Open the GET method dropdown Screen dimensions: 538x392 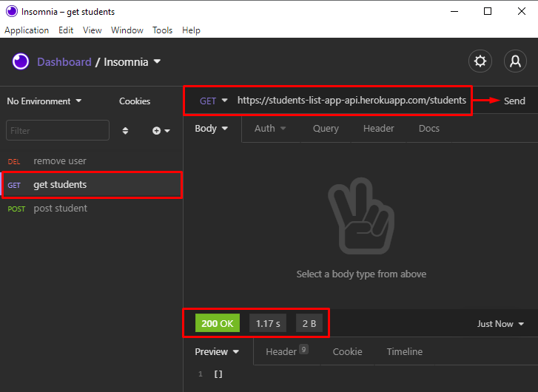(214, 101)
